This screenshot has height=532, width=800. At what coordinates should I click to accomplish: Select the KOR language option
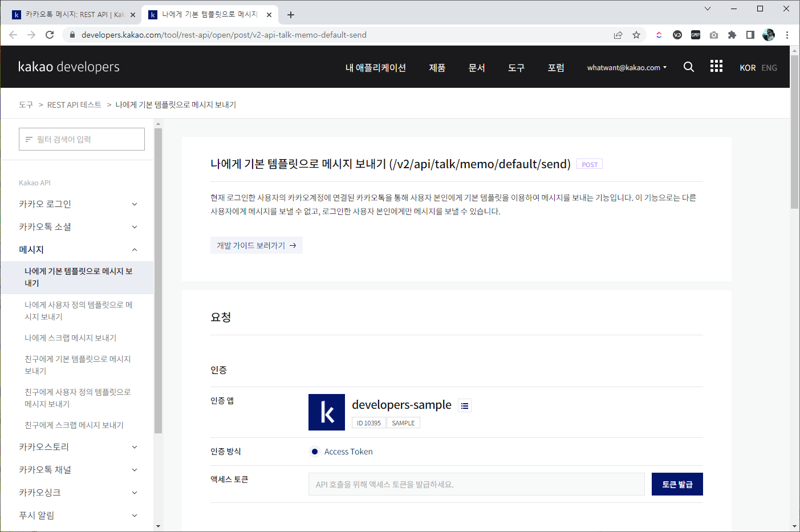[x=748, y=68]
